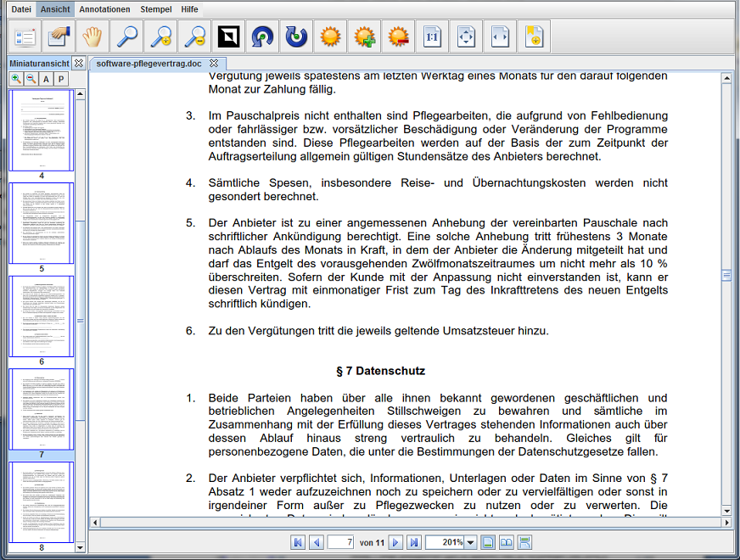The height and width of the screenshot is (560, 740).
Task: Click thumbnail panel scroll down arrow
Action: [81, 548]
